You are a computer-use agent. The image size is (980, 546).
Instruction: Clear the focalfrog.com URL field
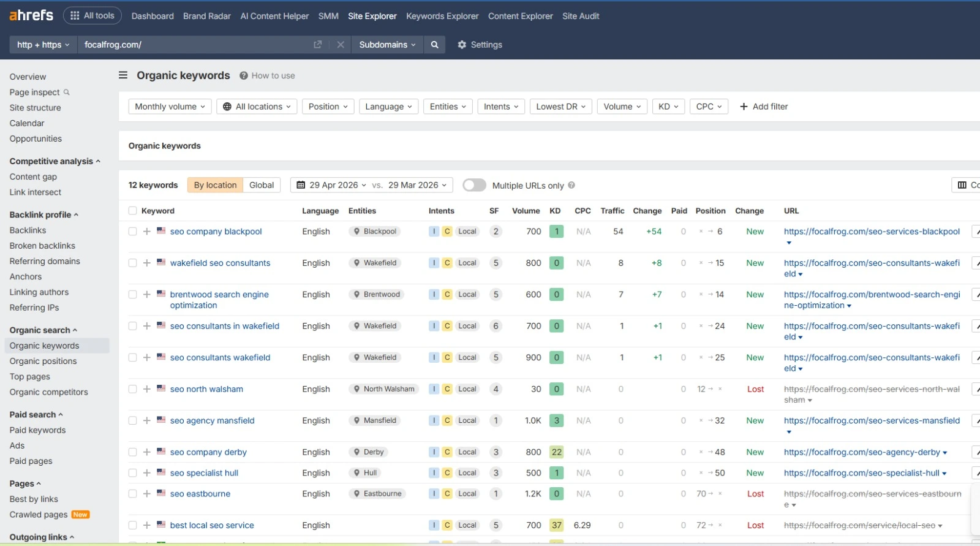[x=341, y=45]
